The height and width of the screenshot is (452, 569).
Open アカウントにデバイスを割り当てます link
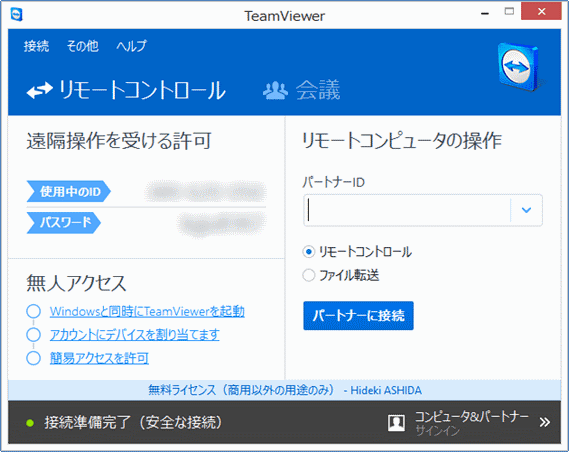coord(134,334)
